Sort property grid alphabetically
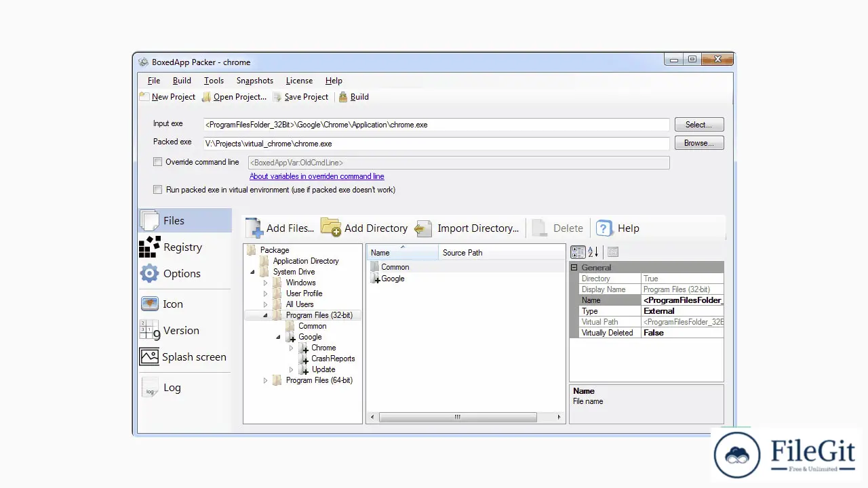This screenshot has width=868, height=488. [x=593, y=252]
